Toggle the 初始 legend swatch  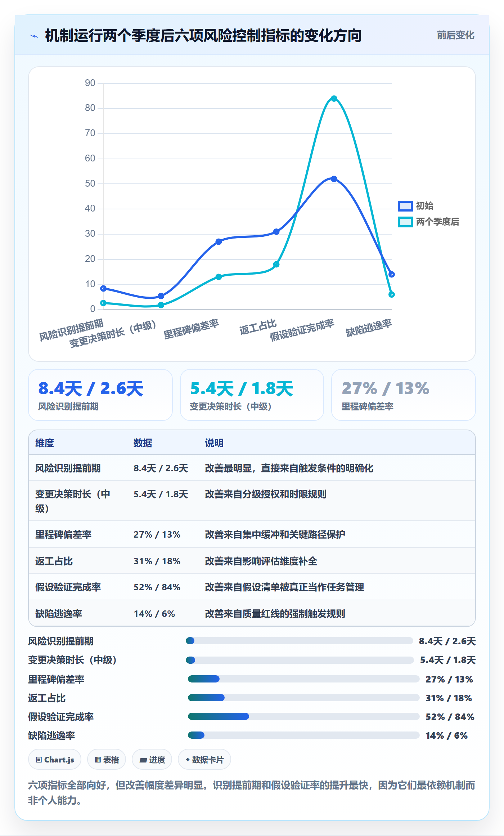point(405,206)
